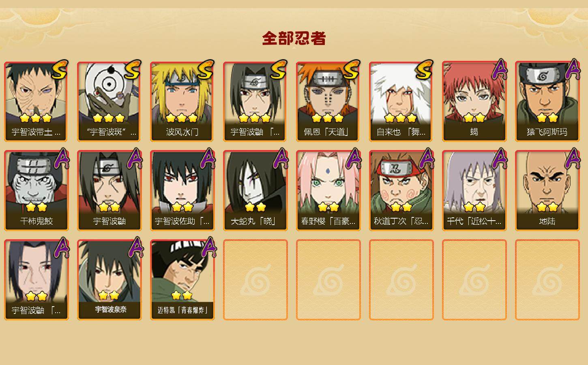Click the 干柿鬼鲛 character card
Image resolution: width=588 pixels, height=365 pixels.
pyautogui.click(x=36, y=191)
